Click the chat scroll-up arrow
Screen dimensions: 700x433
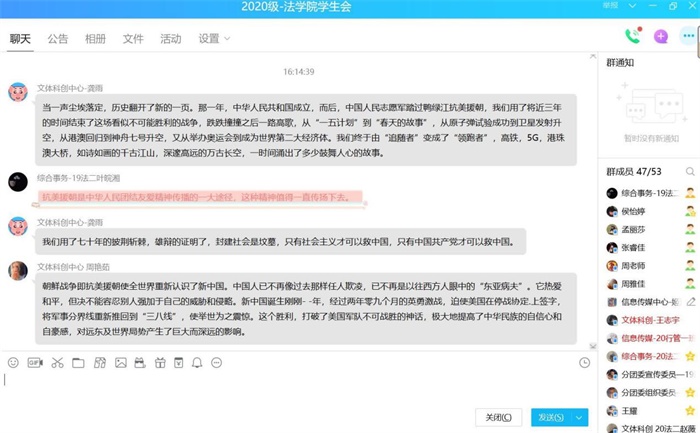point(593,56)
